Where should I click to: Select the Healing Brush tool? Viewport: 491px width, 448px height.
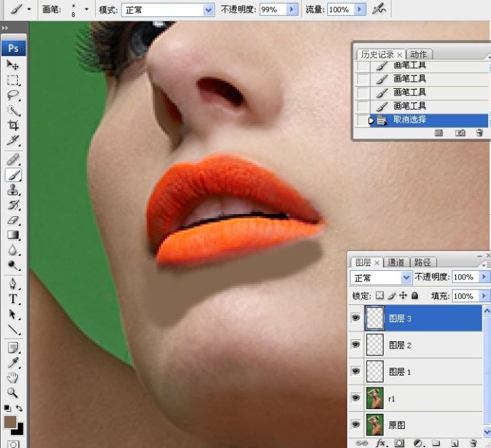[x=13, y=159]
